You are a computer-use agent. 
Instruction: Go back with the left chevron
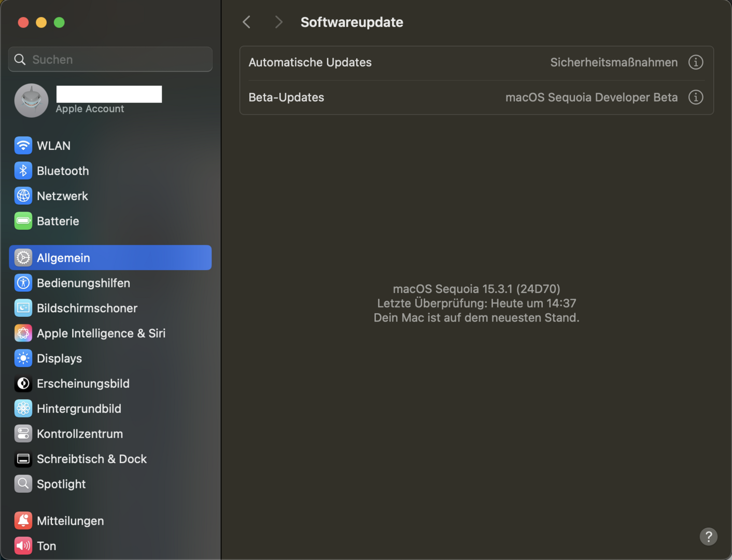(247, 22)
